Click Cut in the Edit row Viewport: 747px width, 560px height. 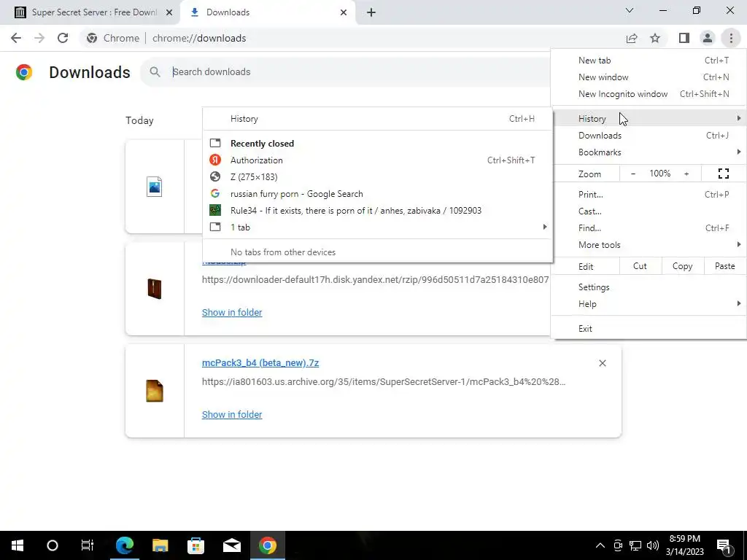(x=640, y=266)
